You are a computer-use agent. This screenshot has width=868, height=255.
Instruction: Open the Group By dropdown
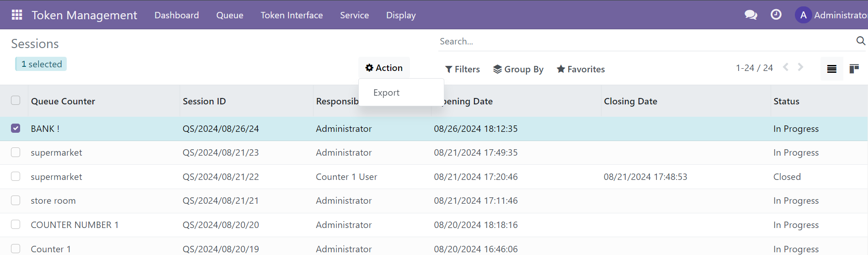pyautogui.click(x=518, y=69)
